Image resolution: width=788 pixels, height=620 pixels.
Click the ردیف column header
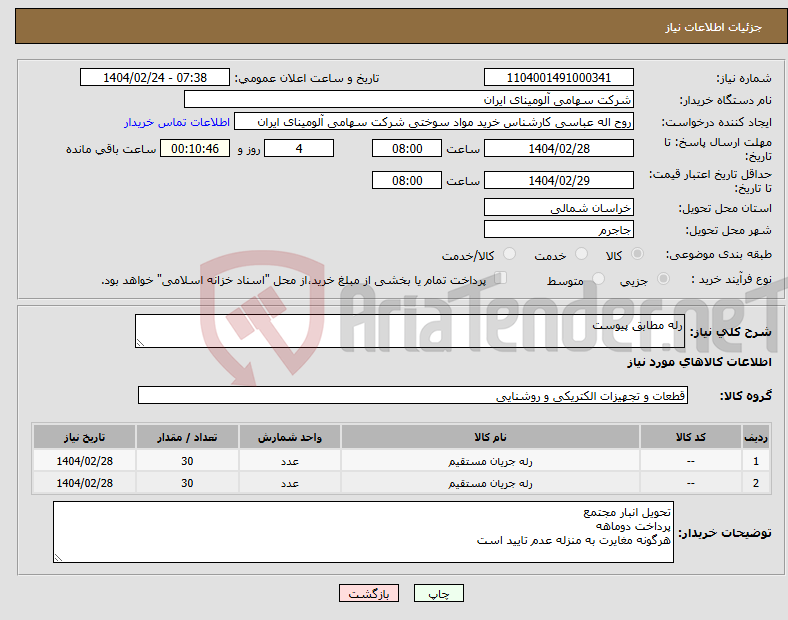click(756, 437)
